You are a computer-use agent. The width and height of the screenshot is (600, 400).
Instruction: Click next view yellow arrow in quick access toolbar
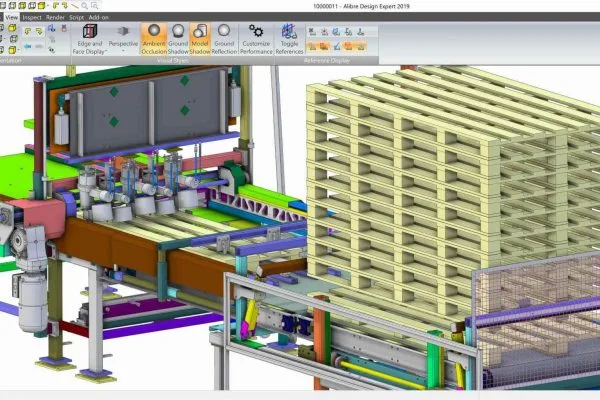coord(65,6)
